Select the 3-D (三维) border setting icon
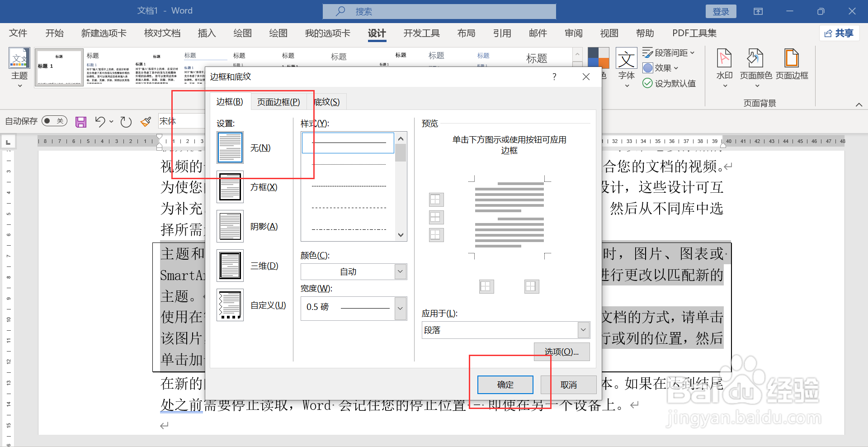This screenshot has width=868, height=447. 230,266
